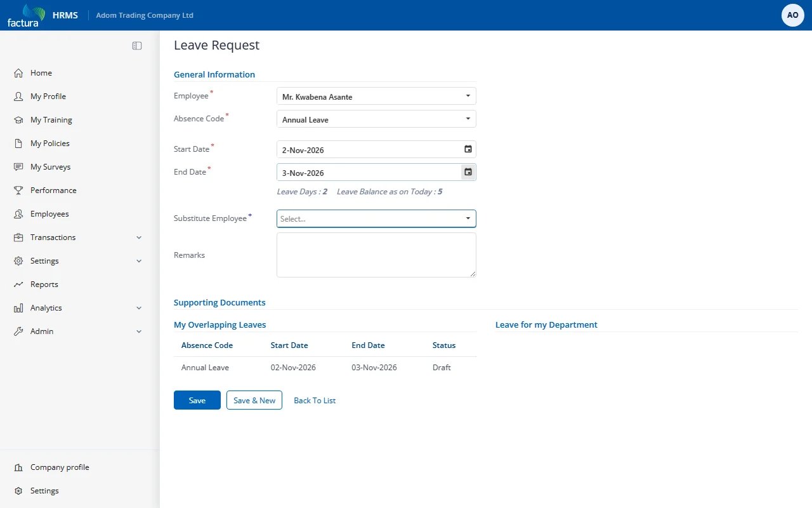812x508 pixels.
Task: Open the End Date calendar picker
Action: tap(468, 172)
